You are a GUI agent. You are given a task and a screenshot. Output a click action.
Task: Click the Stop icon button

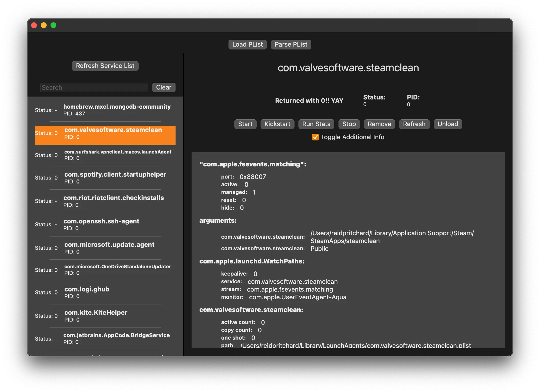(349, 123)
